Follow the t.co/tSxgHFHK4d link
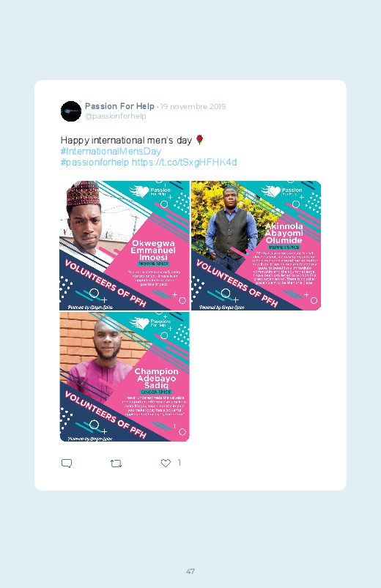Screen dimensions: 381x588 tap(185, 163)
